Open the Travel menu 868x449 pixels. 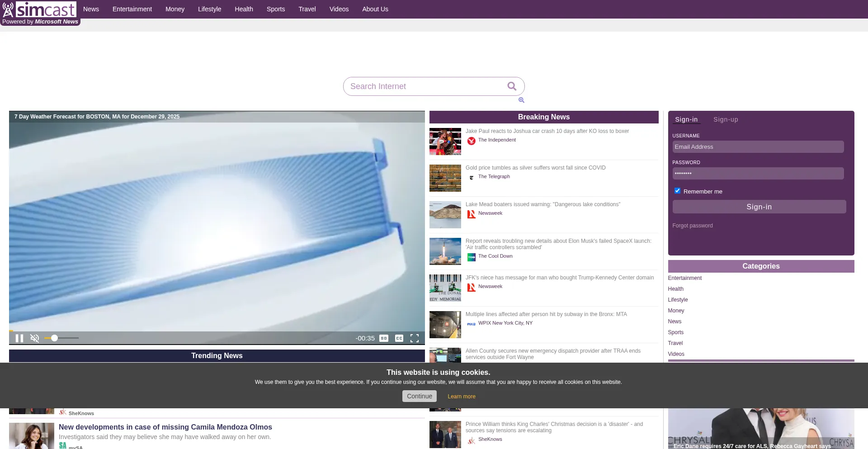tap(307, 9)
